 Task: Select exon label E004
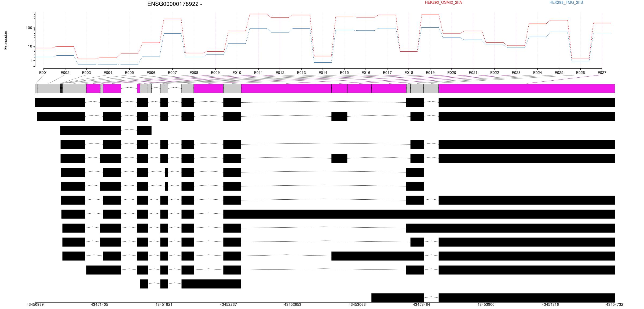(x=108, y=73)
